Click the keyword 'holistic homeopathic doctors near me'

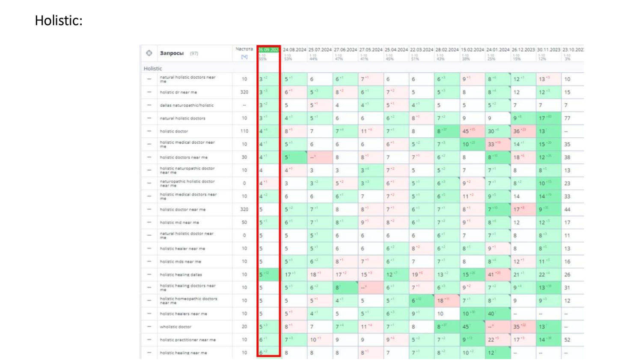pyautogui.click(x=188, y=301)
